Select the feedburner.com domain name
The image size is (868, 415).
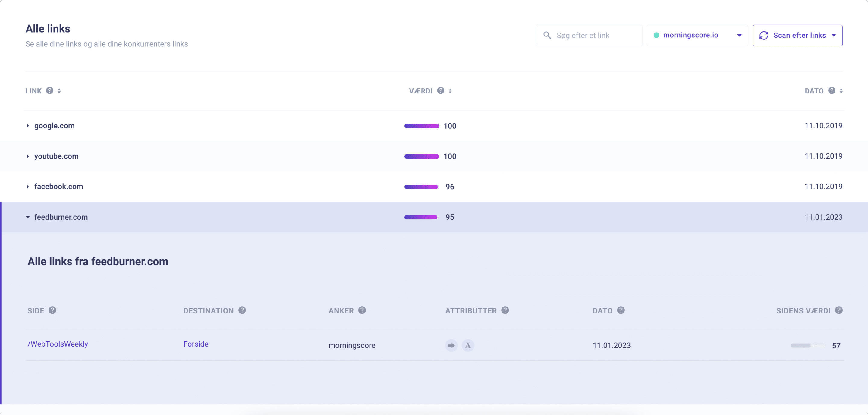point(61,217)
